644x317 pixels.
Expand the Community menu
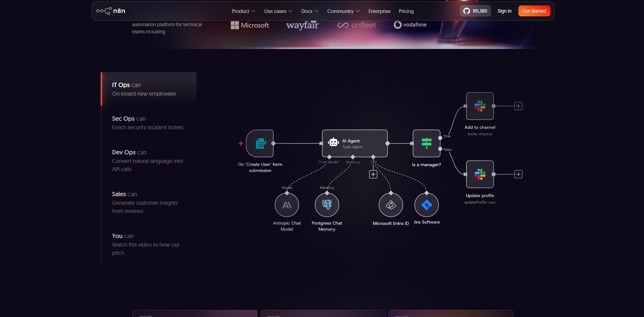(343, 11)
